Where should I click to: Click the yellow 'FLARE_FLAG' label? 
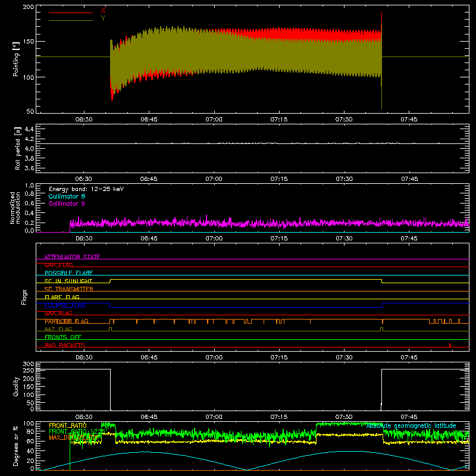tap(62, 297)
